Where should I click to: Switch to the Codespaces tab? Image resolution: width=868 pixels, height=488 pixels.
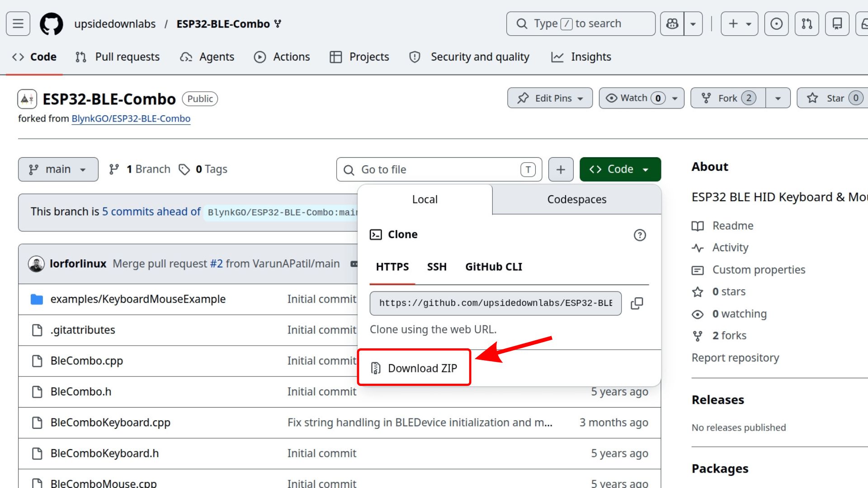[x=577, y=199]
